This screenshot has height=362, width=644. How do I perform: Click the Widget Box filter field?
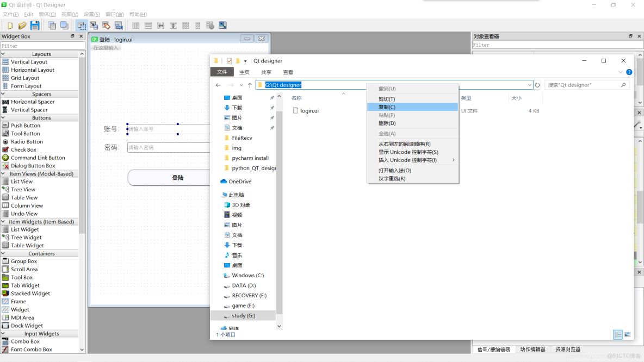pyautogui.click(x=43, y=45)
